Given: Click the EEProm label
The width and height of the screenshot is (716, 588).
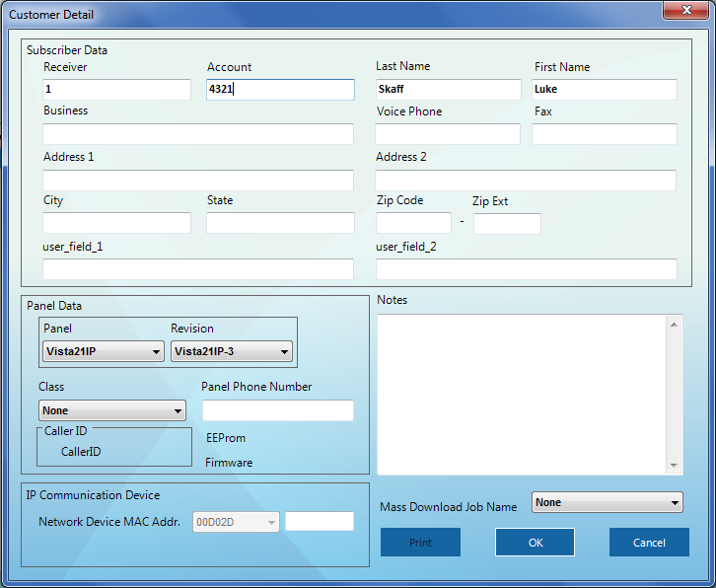Looking at the screenshot, I should click(x=226, y=438).
